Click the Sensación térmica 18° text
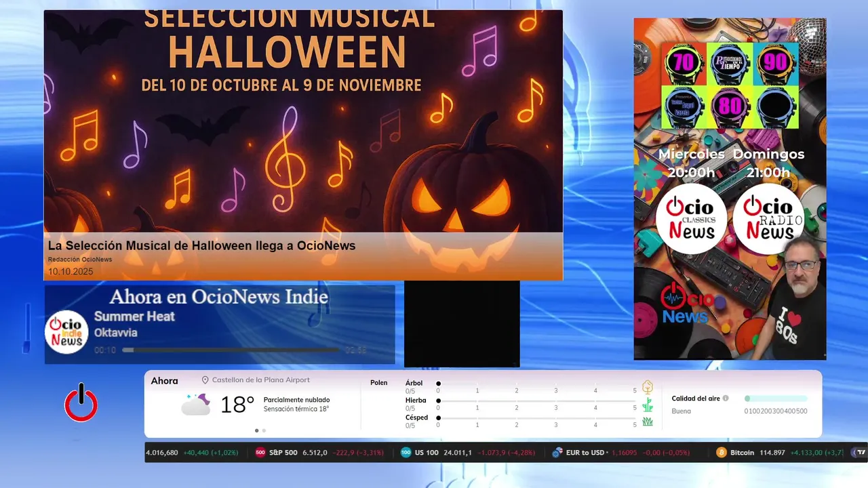868x488 pixels. coord(296,409)
